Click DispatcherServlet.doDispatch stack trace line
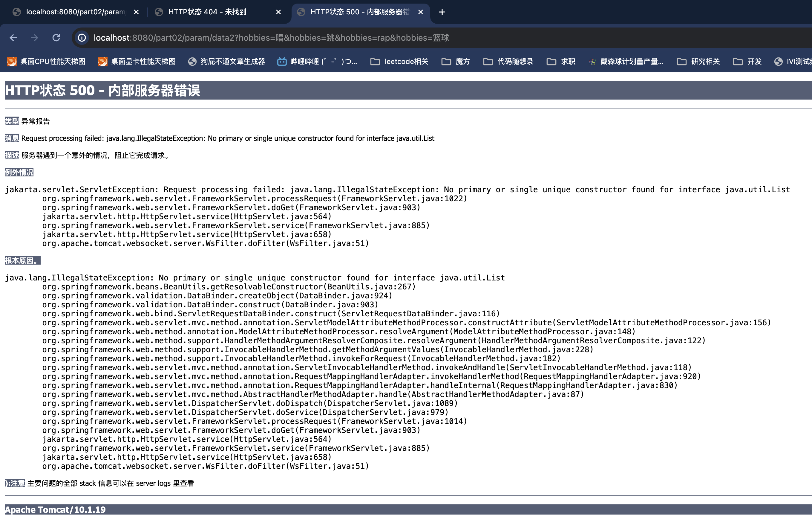The height and width of the screenshot is (528, 812). (x=250, y=403)
